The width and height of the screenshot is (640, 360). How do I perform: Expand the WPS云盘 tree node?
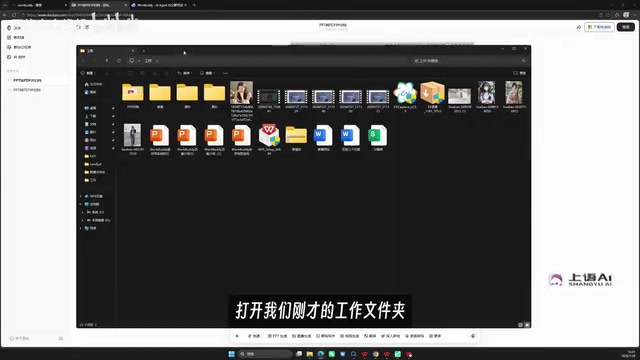coord(81,196)
